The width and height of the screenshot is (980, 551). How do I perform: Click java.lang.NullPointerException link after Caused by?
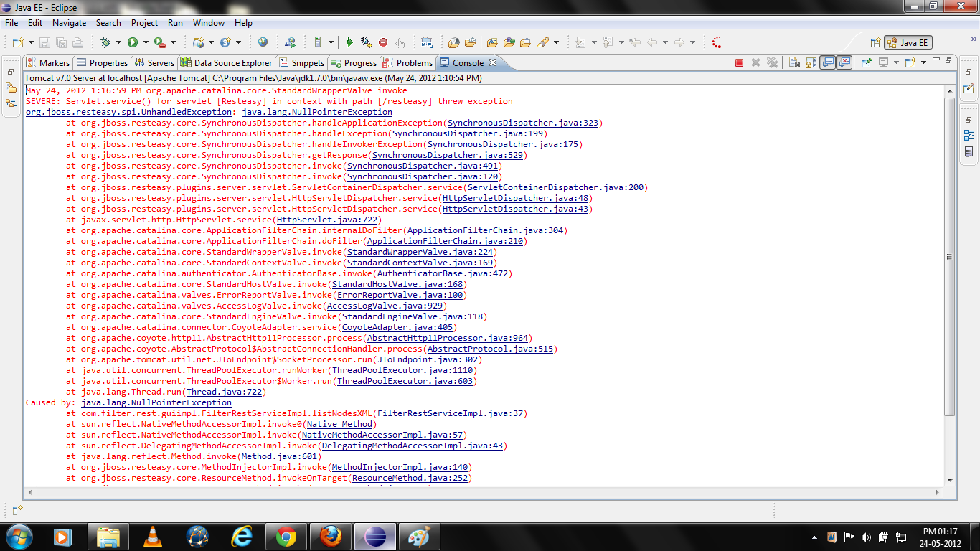(x=156, y=402)
